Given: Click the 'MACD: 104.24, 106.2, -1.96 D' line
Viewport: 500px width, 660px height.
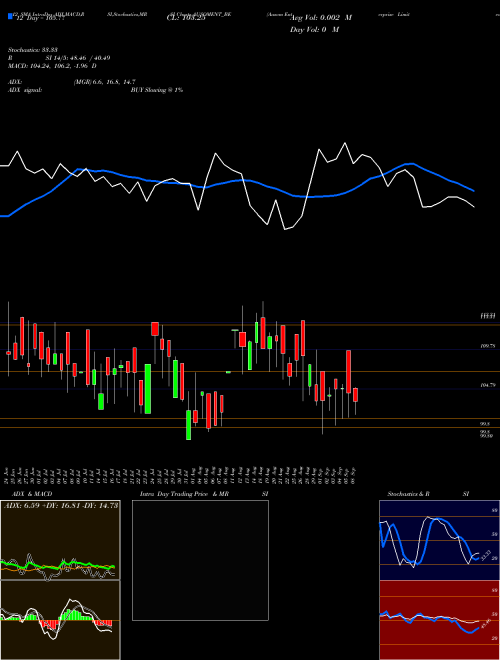Looking at the screenshot, I should click(52, 66).
